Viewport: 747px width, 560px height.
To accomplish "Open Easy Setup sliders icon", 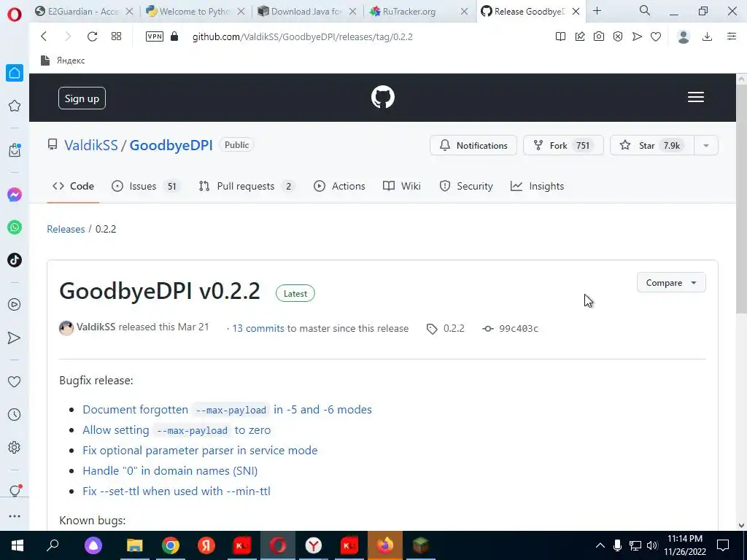I will pyautogui.click(x=732, y=36).
